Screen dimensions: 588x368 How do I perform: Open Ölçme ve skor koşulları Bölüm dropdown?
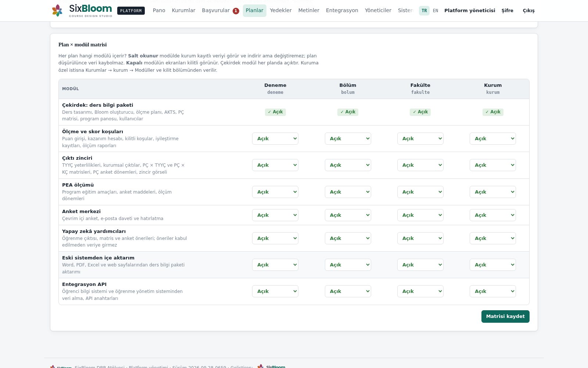[348, 139]
